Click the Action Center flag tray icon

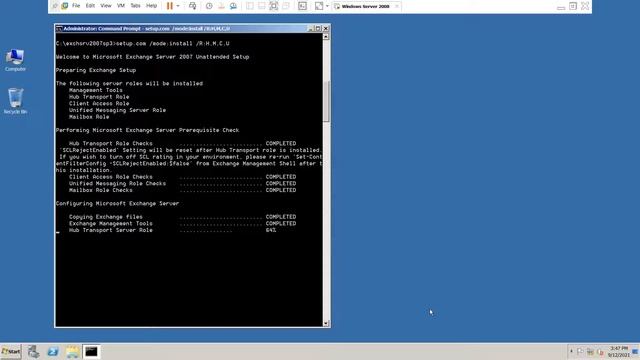coord(580,351)
